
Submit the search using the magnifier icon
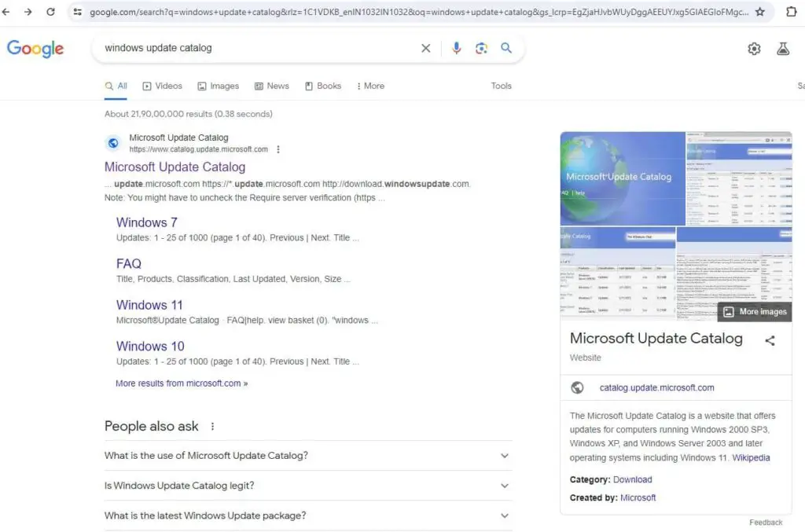pyautogui.click(x=506, y=48)
